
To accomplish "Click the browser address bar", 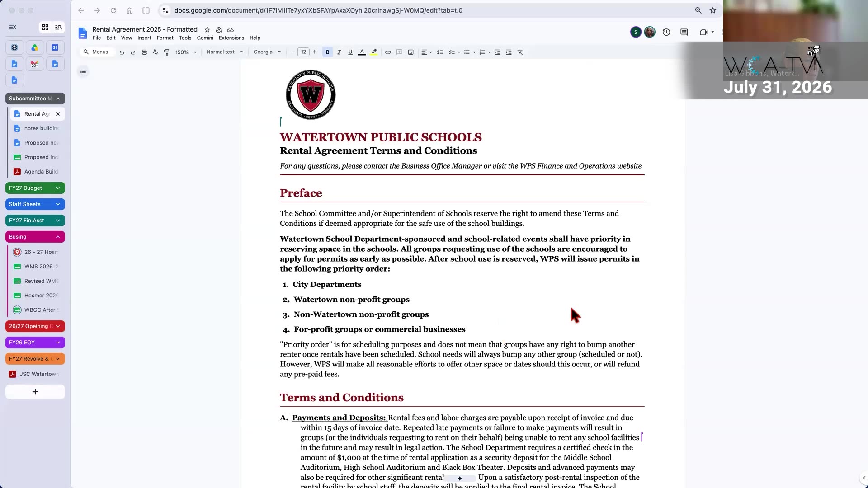I will (x=425, y=10).
